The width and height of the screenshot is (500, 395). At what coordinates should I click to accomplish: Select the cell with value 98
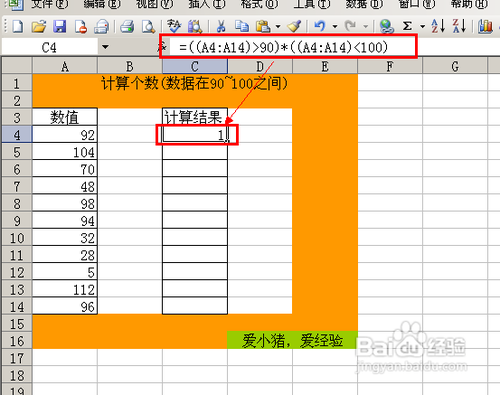coord(65,203)
